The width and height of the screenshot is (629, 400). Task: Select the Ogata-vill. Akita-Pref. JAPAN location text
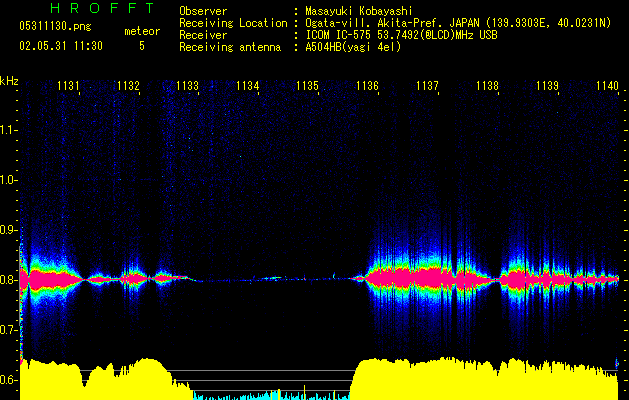tap(458, 23)
